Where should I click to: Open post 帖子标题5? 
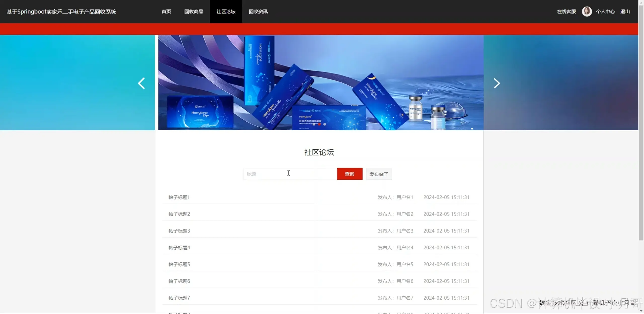coord(179,264)
